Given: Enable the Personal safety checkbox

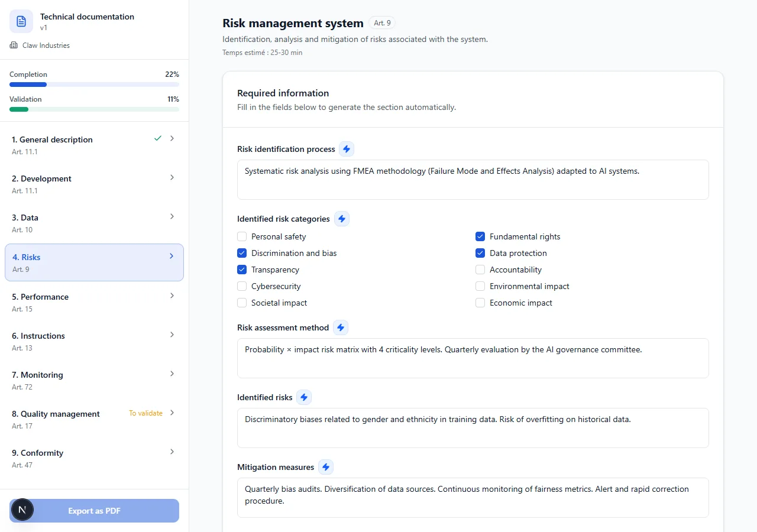Looking at the screenshot, I should click(x=242, y=236).
